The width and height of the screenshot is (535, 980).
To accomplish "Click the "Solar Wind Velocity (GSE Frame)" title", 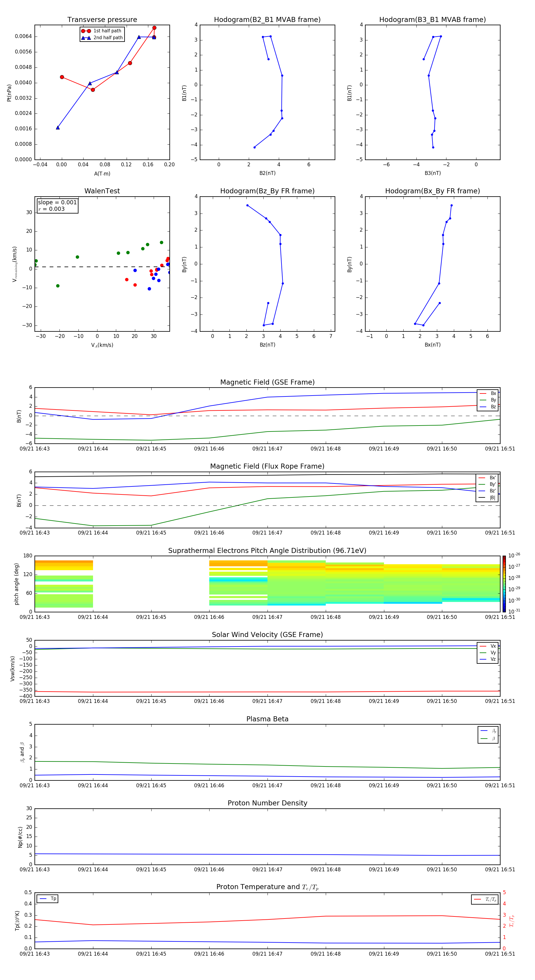I will pyautogui.click(x=267, y=635).
